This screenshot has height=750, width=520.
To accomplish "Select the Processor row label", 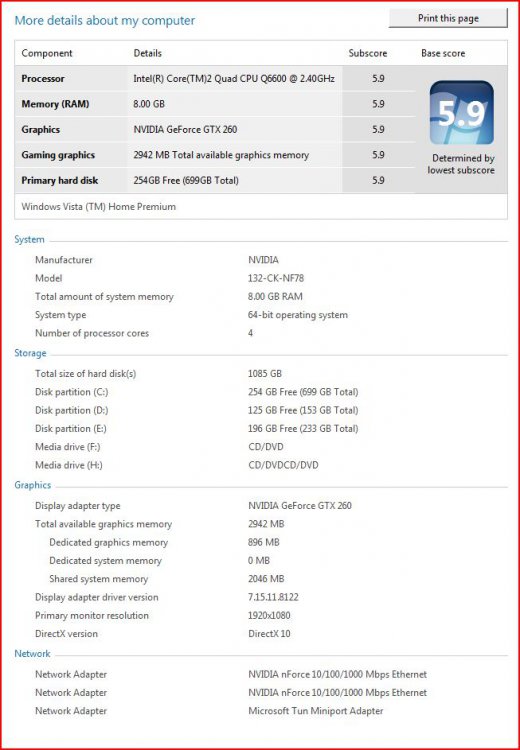I will click(x=43, y=78).
